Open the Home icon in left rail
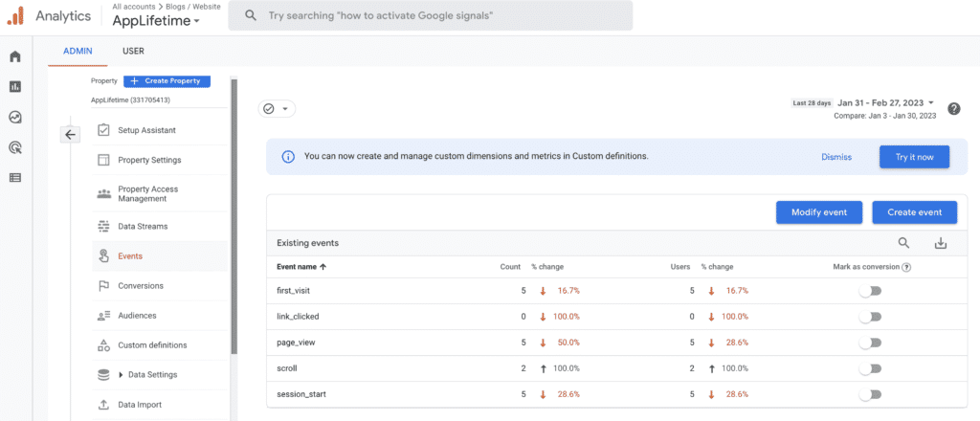The width and height of the screenshot is (980, 421). tap(15, 56)
